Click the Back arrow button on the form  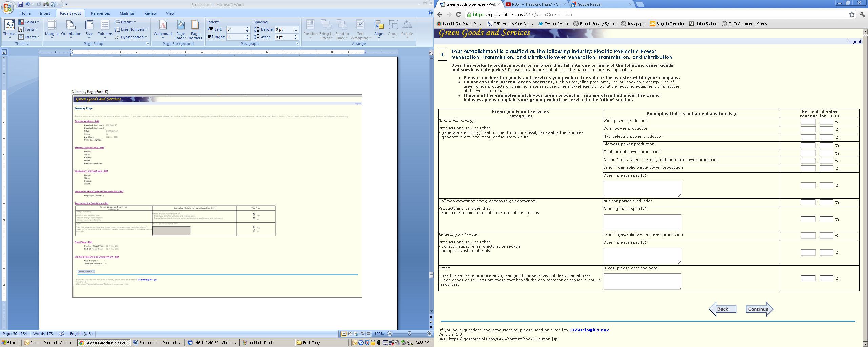[x=723, y=309]
